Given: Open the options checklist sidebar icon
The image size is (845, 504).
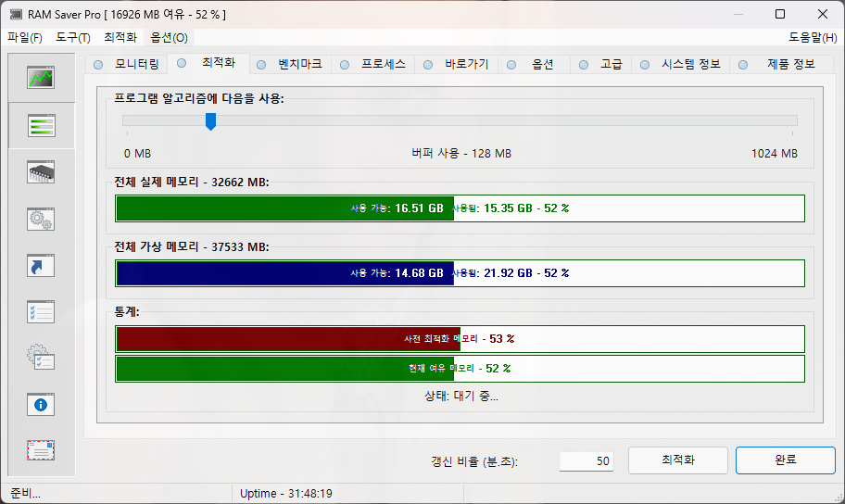Looking at the screenshot, I should (x=41, y=311).
